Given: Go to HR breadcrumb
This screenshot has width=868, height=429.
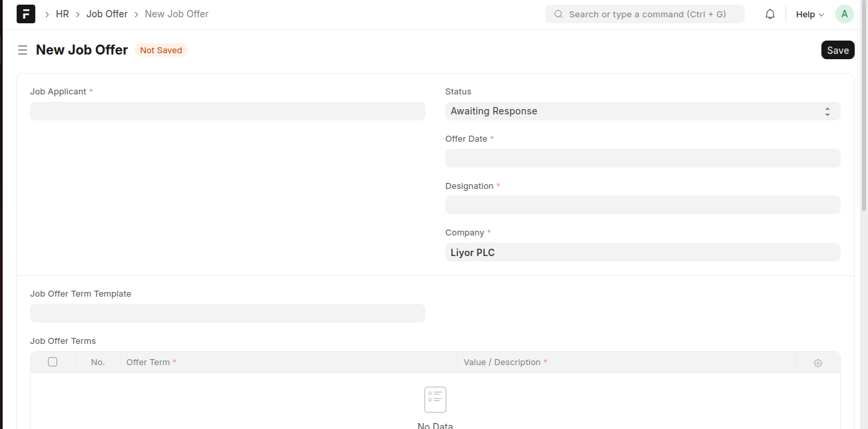Looking at the screenshot, I should click(x=63, y=14).
